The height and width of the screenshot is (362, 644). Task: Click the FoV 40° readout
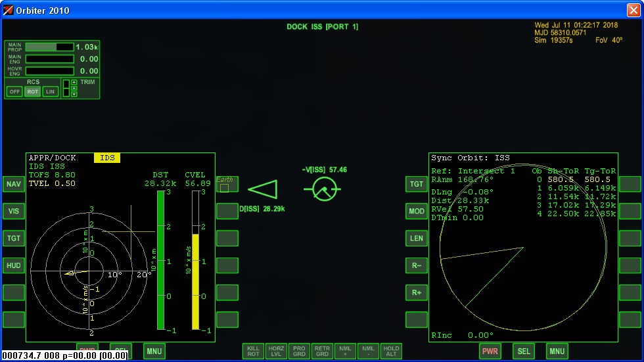(609, 40)
